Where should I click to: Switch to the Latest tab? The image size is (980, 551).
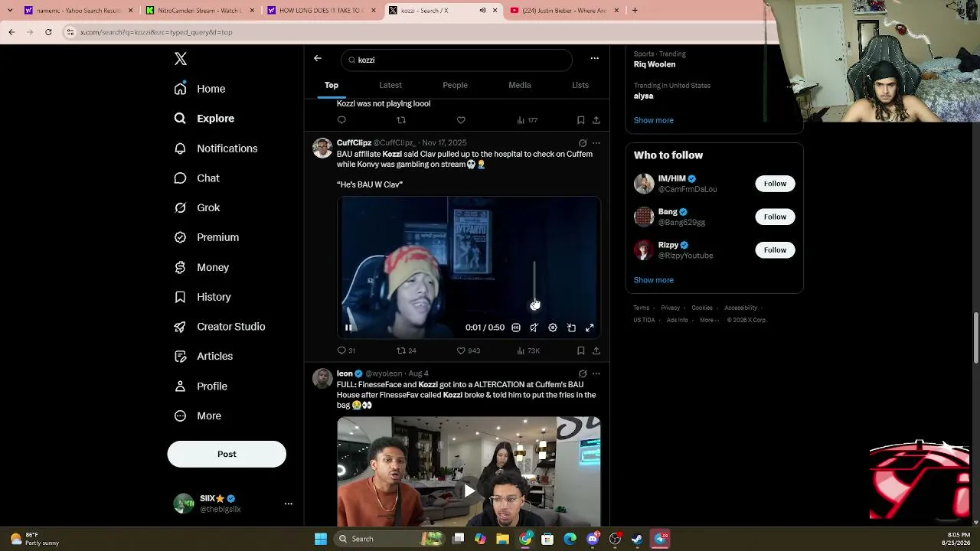tap(390, 85)
